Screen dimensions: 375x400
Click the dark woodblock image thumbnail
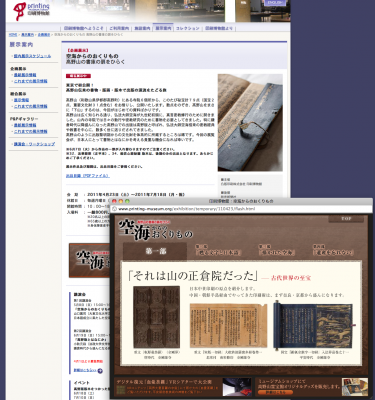pyautogui.click(x=156, y=317)
